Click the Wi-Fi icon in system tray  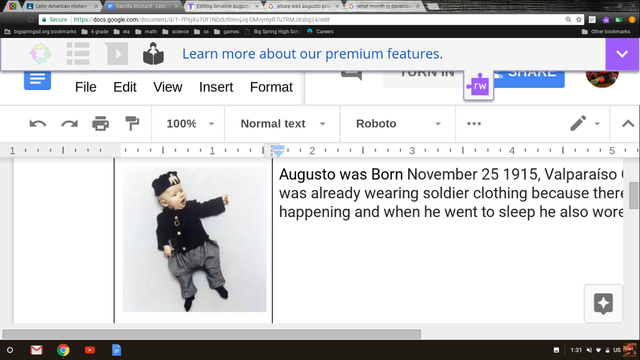598,350
